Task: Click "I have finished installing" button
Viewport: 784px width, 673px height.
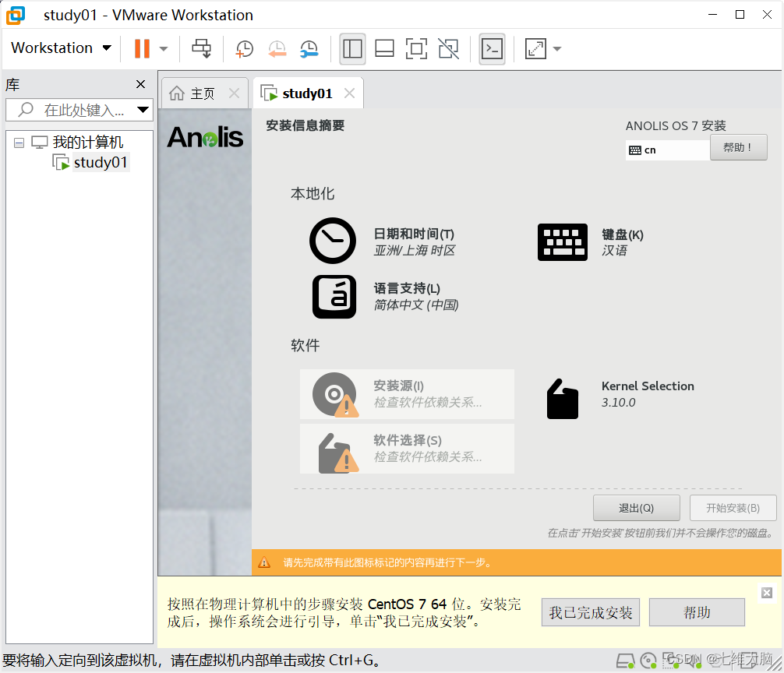Action: (591, 612)
